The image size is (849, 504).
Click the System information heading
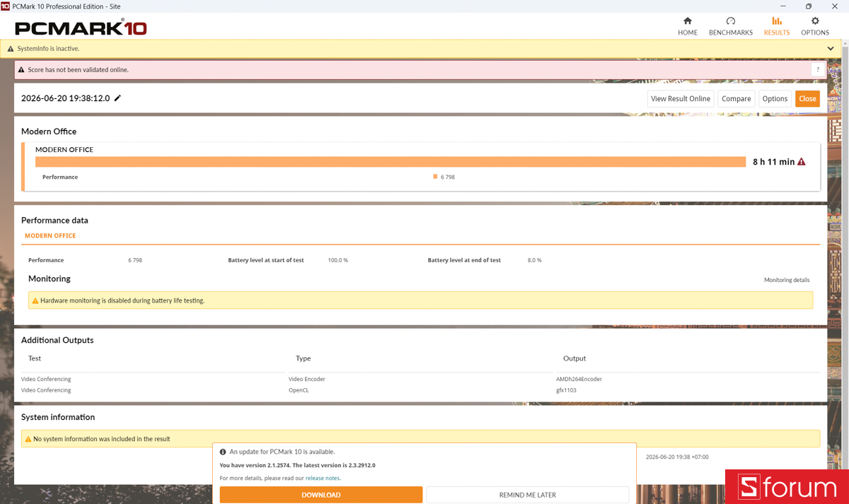[x=58, y=417]
